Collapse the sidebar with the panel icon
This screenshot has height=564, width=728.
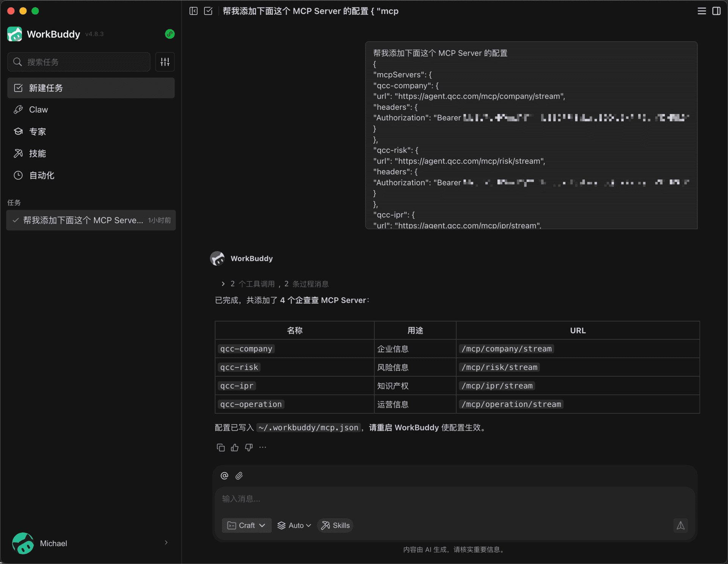(x=193, y=11)
